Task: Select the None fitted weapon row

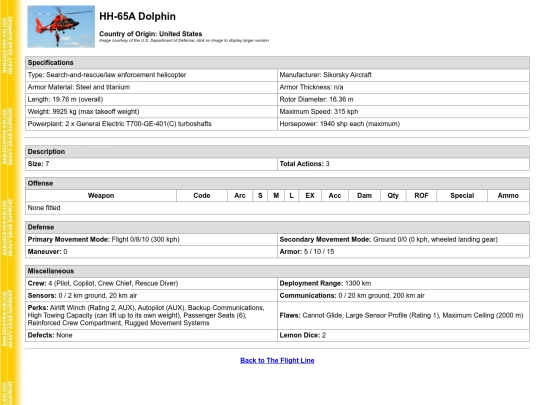Action: click(x=277, y=208)
